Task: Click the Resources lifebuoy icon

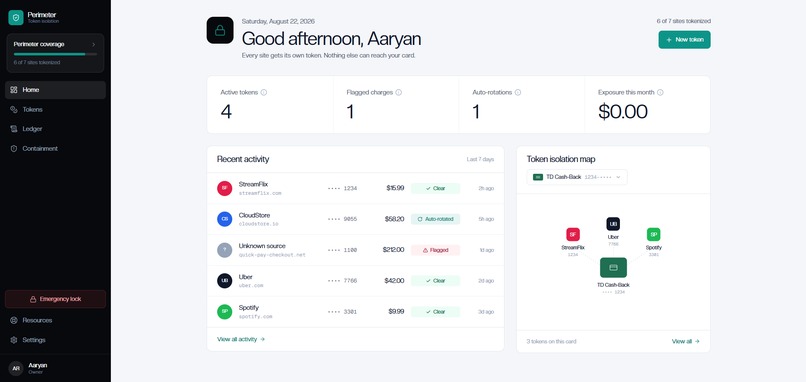Action: point(14,320)
